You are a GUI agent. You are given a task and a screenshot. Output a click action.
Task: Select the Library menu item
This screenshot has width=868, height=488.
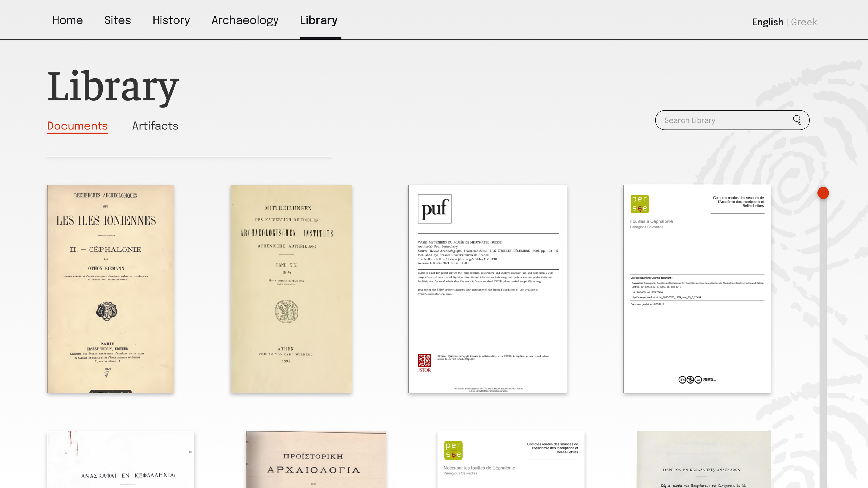point(319,20)
